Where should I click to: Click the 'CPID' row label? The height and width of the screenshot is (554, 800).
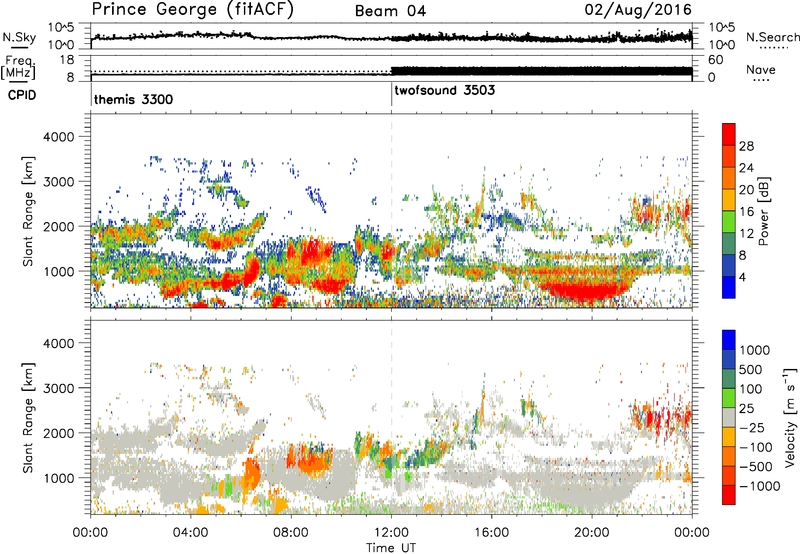click(x=22, y=95)
